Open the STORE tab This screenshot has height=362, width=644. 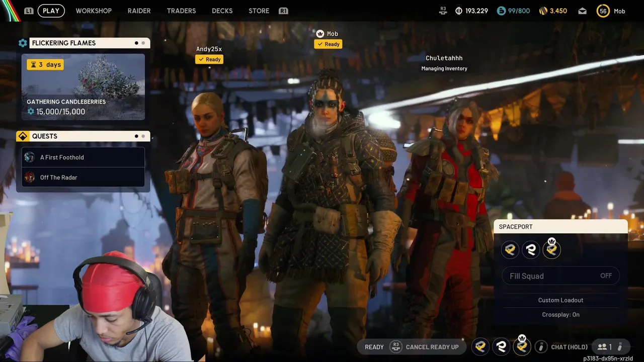coord(259,11)
